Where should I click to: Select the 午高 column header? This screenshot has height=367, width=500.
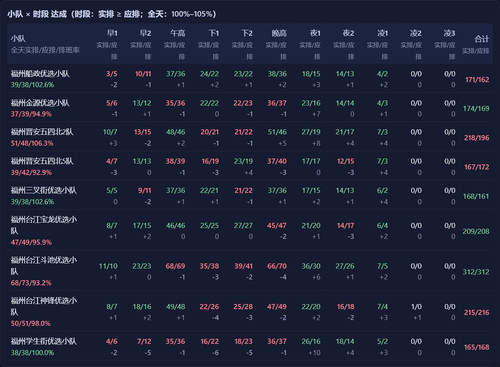coord(177,33)
